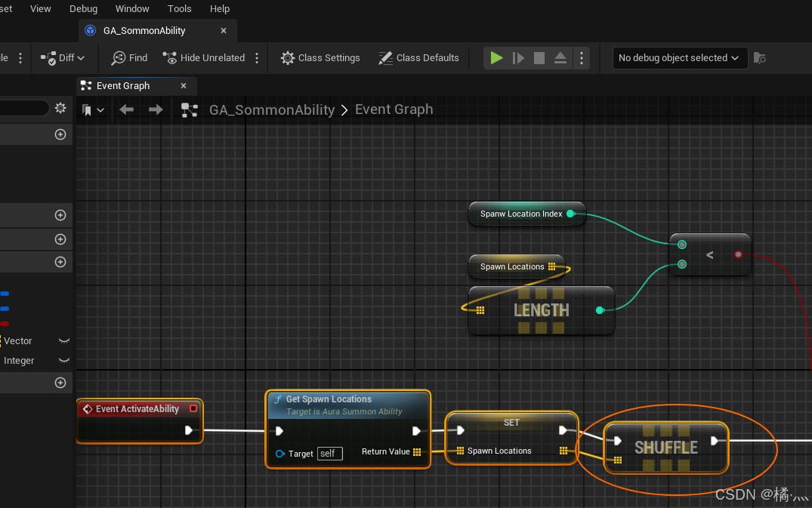
Task: Click the stop simulation button
Action: pyautogui.click(x=539, y=58)
